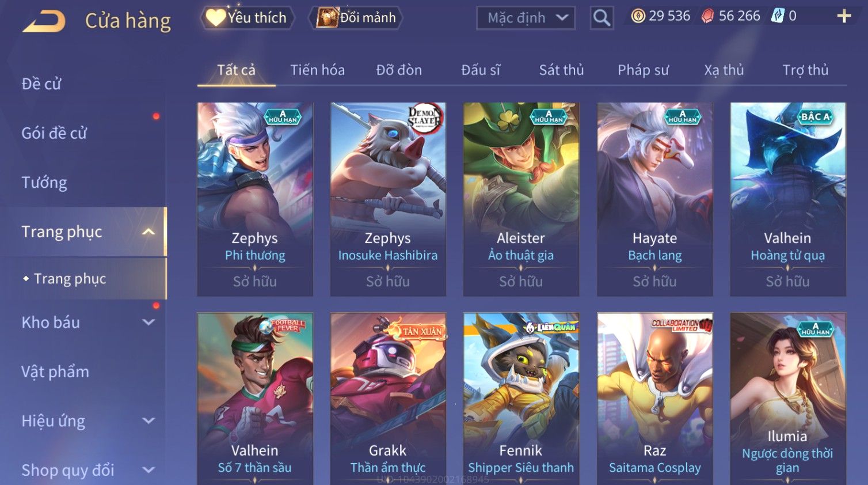Switch to the Sát thủ tab
Viewport: 868px width, 485px height.
point(561,70)
